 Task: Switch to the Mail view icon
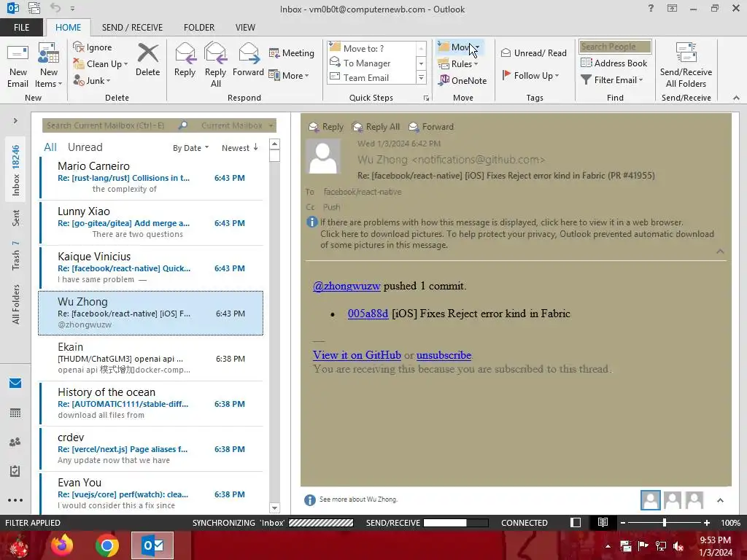15,384
